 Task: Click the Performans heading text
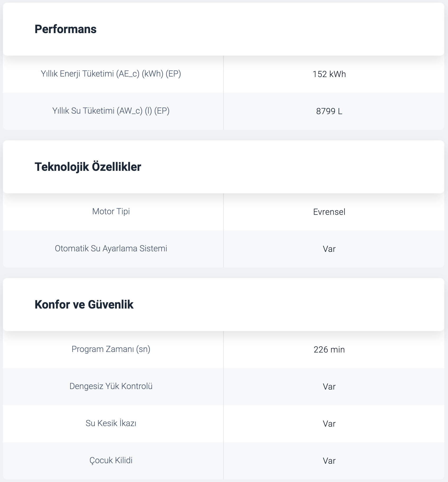click(x=66, y=29)
